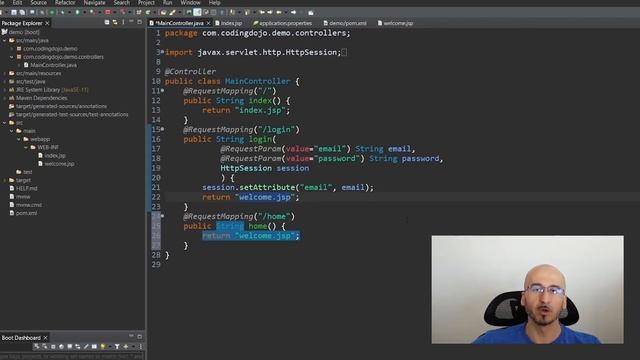Expand the src/main/resources folder
This screenshot has width=640, height=360.
pyautogui.click(x=4, y=73)
